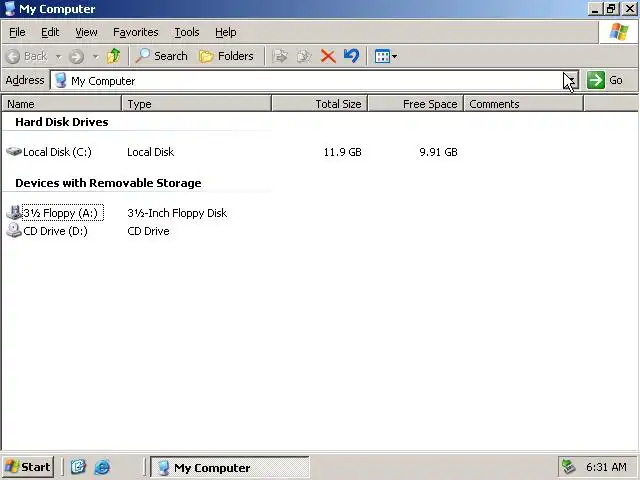Click the Copy To toolbar icon
Image resolution: width=640 pixels, height=480 pixels.
[x=304, y=56]
